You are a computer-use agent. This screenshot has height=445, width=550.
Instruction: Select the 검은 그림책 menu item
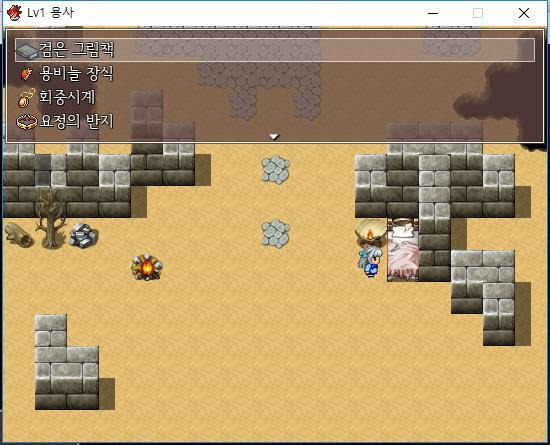pyautogui.click(x=275, y=50)
